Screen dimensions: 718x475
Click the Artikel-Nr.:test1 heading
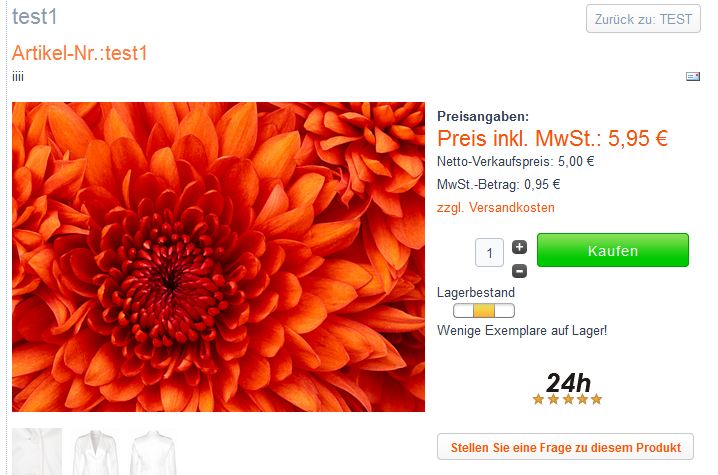pyautogui.click(x=80, y=53)
